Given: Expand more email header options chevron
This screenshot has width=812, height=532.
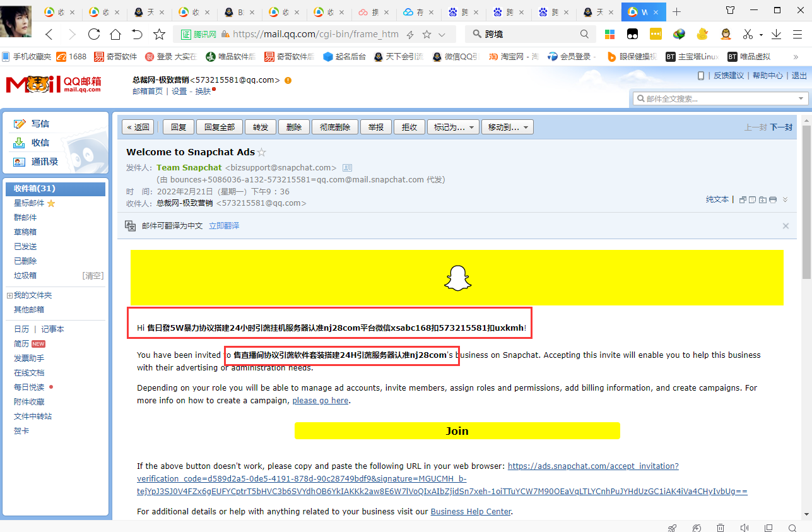Looking at the screenshot, I should point(785,199).
